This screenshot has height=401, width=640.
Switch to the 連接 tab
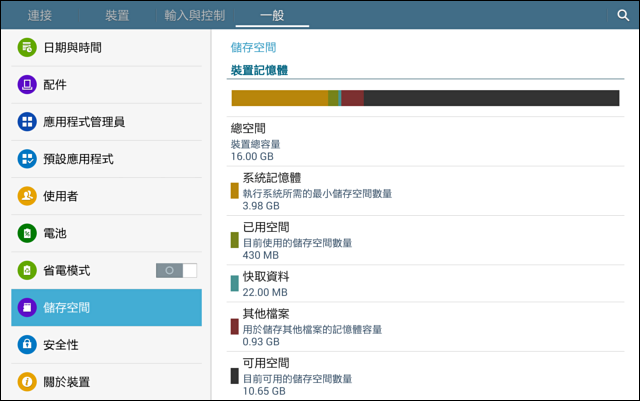(40, 16)
